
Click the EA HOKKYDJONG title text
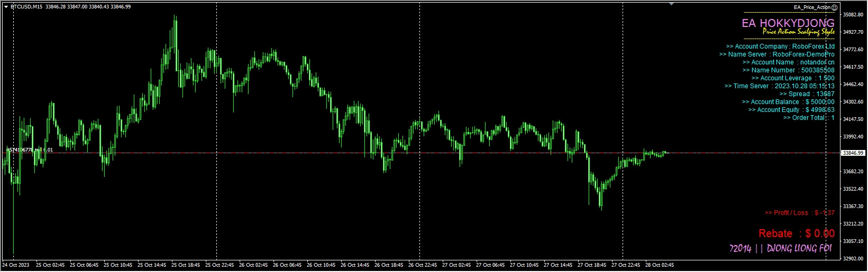(x=788, y=23)
